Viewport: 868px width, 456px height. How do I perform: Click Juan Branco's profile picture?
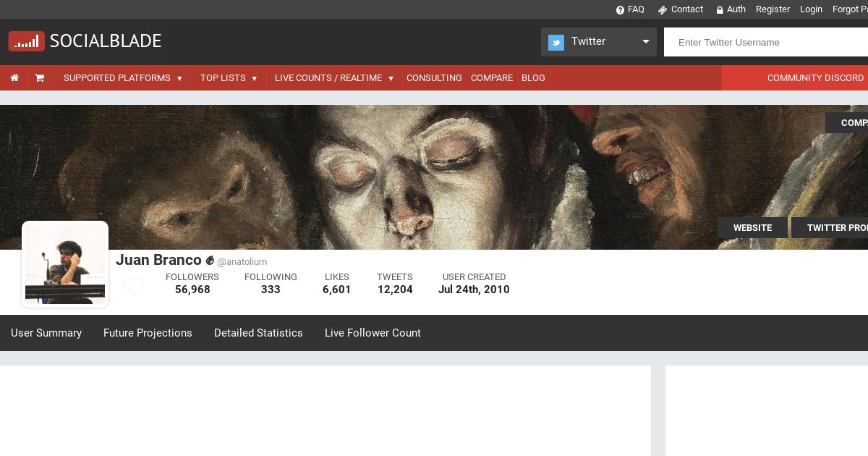click(x=65, y=264)
